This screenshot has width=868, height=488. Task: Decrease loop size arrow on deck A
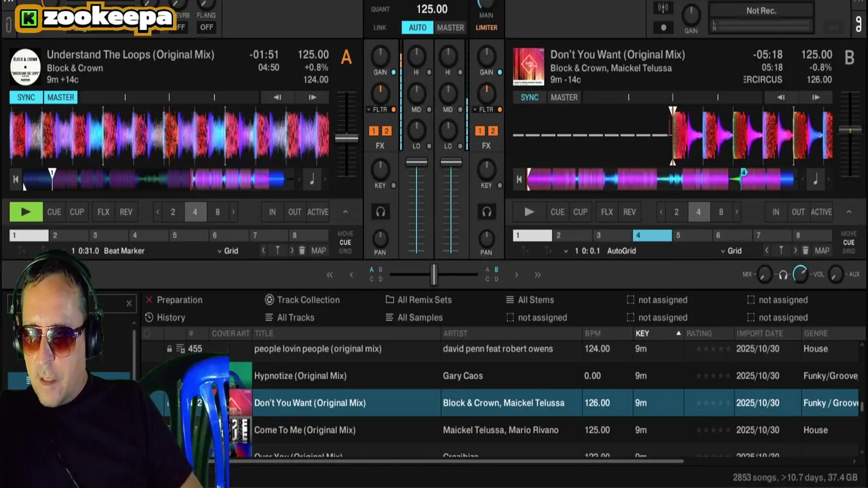(157, 212)
